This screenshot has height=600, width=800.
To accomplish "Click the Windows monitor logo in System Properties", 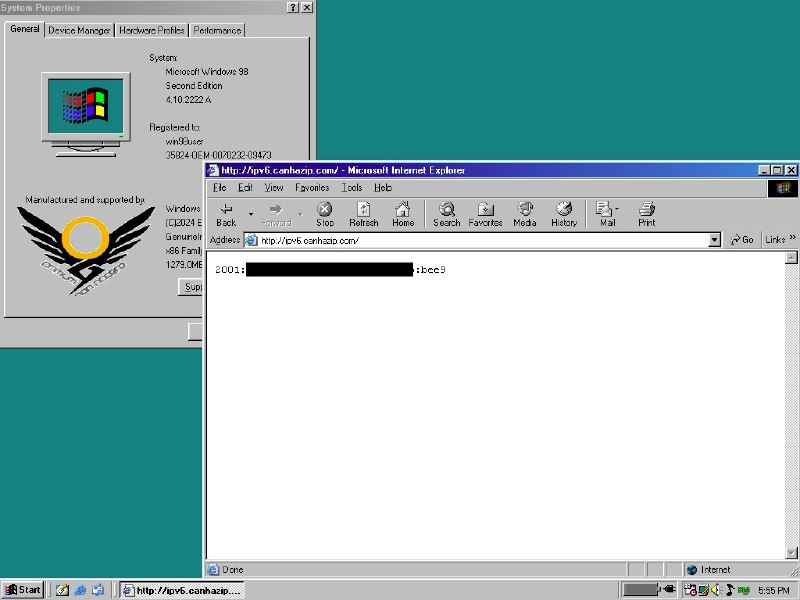I will (x=86, y=114).
